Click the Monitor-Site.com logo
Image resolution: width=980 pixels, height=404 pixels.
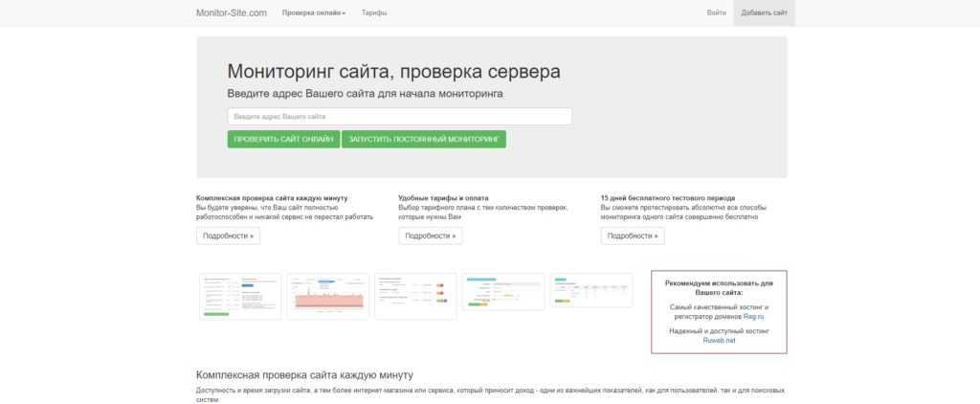pos(231,13)
